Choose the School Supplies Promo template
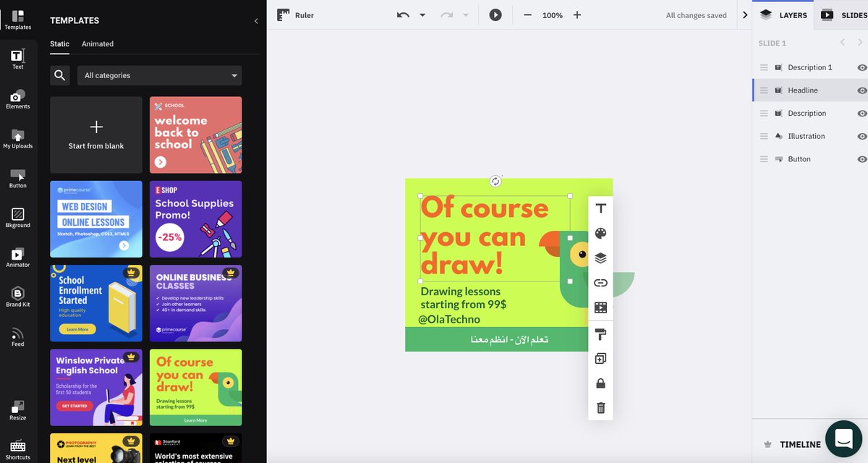 click(x=196, y=219)
